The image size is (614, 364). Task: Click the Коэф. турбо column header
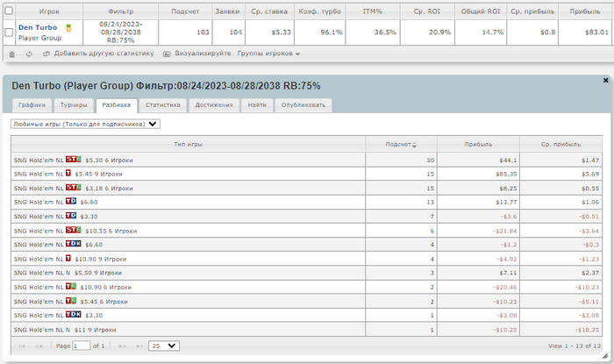click(319, 11)
